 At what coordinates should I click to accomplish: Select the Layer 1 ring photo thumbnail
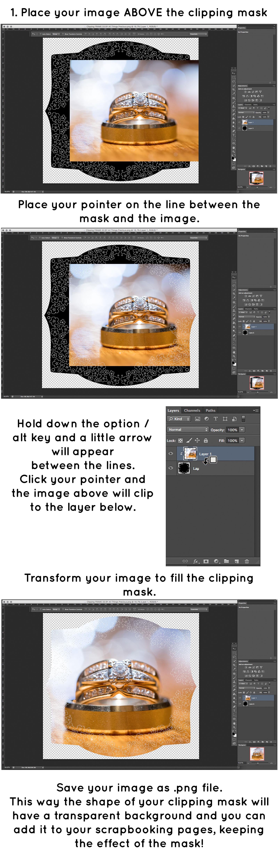pyautogui.click(x=190, y=454)
